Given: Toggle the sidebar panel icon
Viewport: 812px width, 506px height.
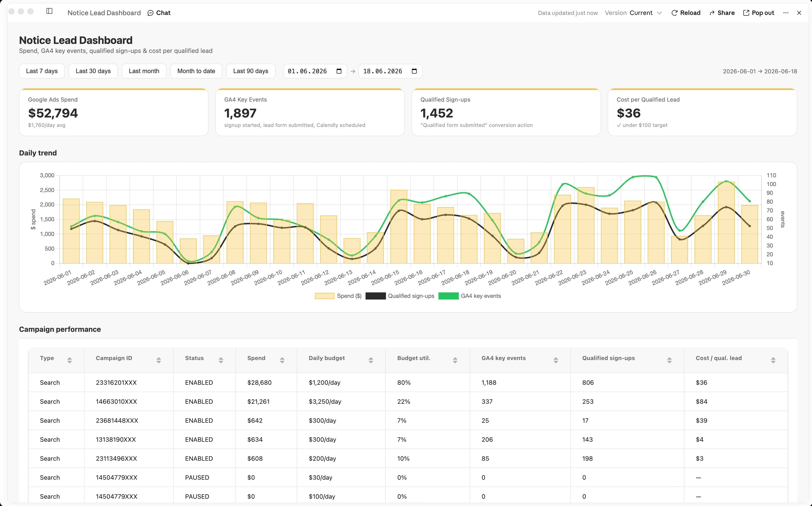Looking at the screenshot, I should pos(49,11).
